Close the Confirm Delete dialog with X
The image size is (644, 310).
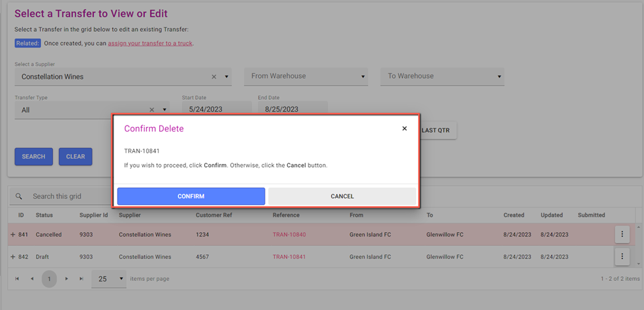[404, 129]
